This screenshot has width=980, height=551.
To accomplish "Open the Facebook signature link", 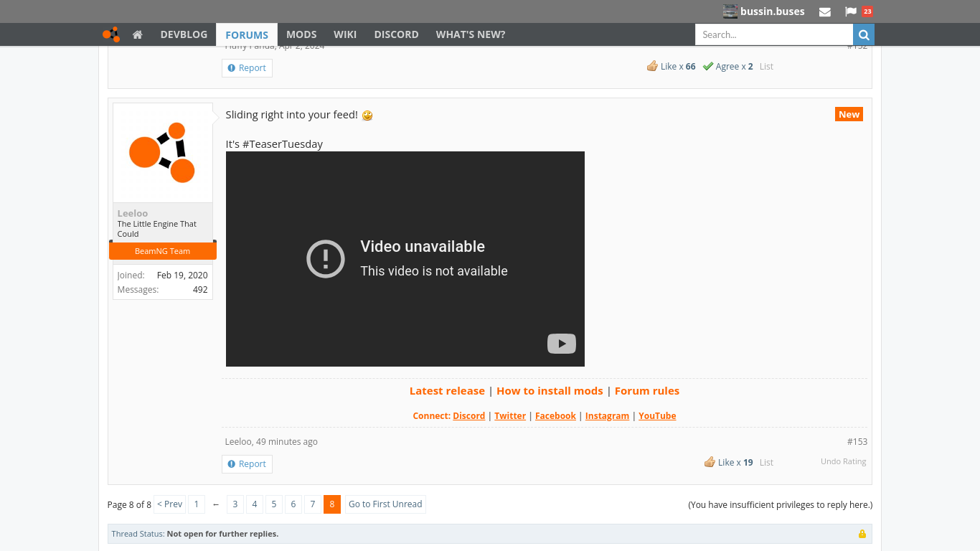I will click(x=555, y=416).
